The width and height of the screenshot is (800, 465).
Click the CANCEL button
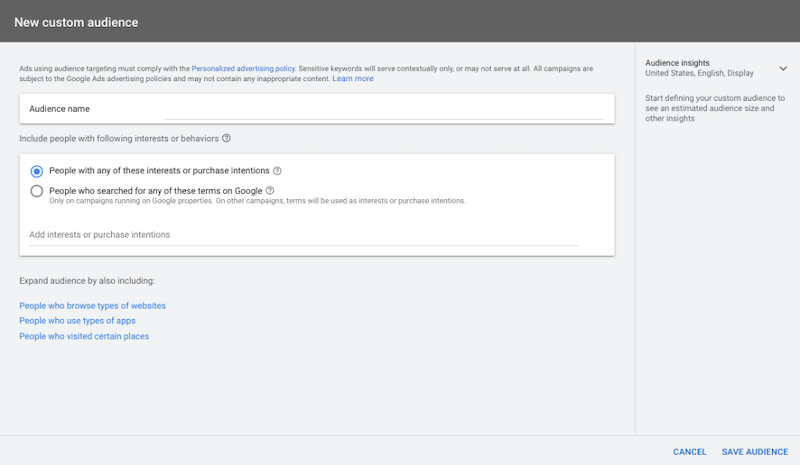690,452
